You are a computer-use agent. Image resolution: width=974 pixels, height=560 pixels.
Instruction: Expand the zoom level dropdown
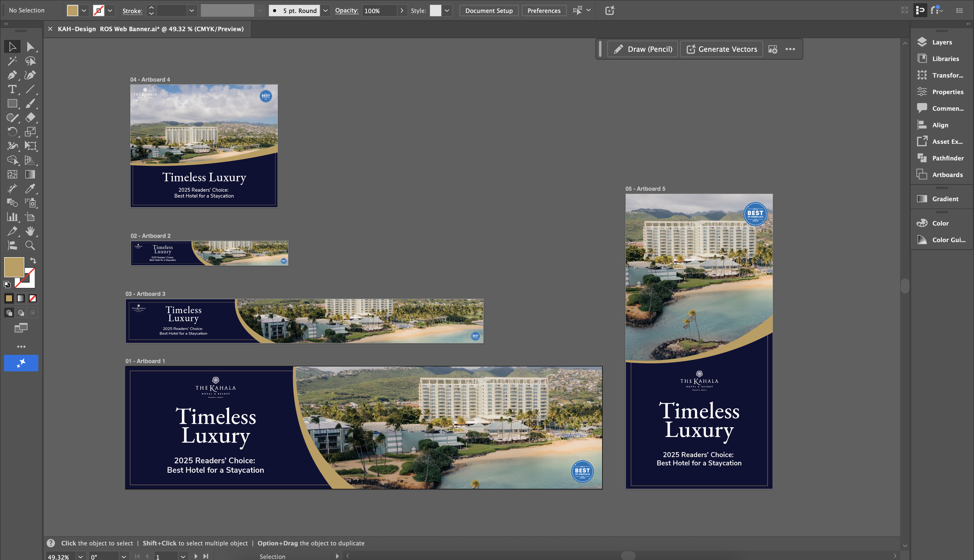coord(80,556)
